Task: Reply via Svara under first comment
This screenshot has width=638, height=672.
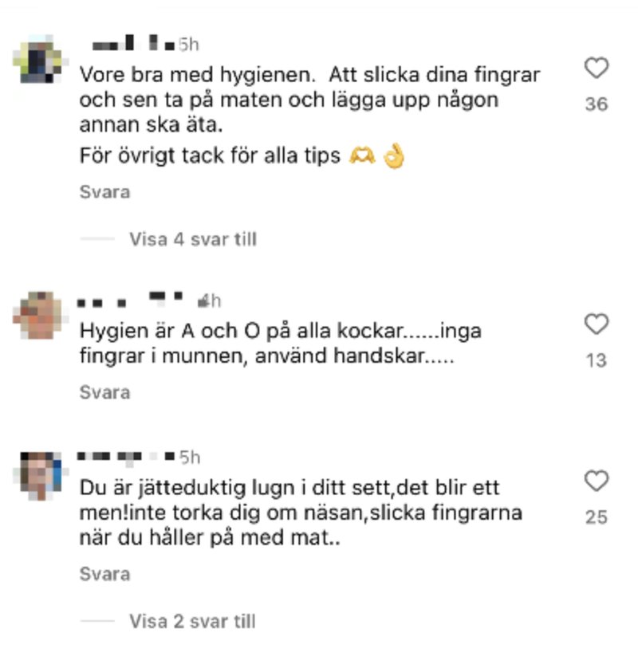Action: point(104,192)
